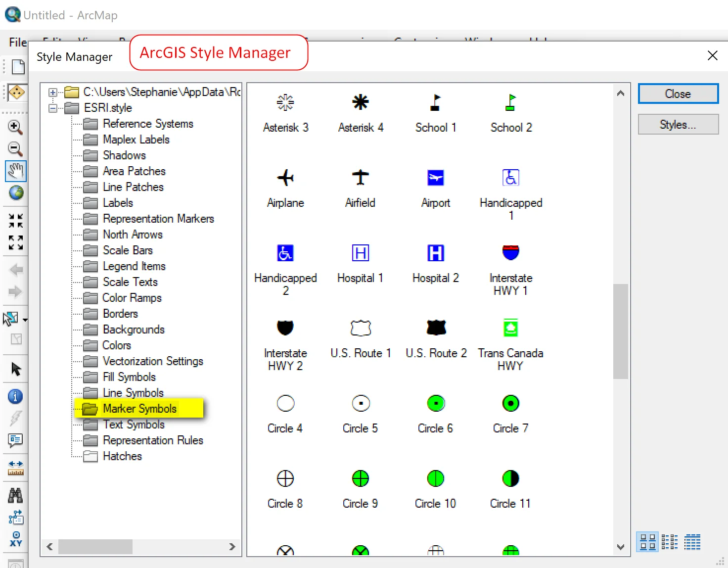The height and width of the screenshot is (568, 728).
Task: Pick the Hospital 1 symbol
Action: pos(361,253)
